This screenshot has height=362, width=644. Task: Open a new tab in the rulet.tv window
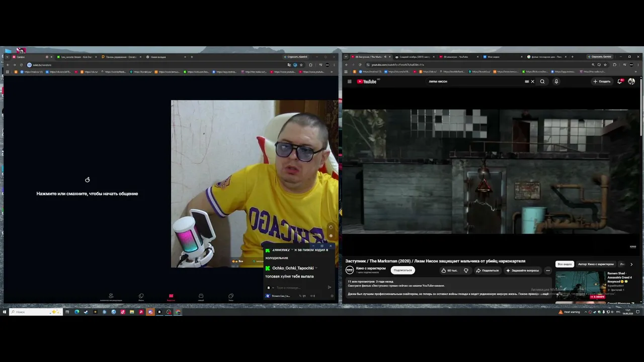click(192, 57)
